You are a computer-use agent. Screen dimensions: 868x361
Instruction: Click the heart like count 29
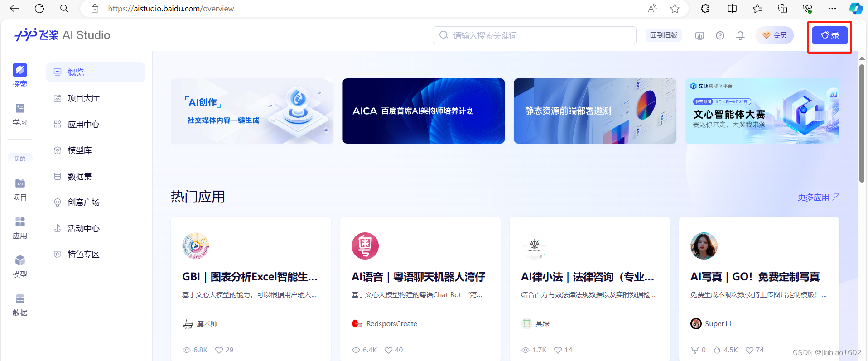pyautogui.click(x=224, y=350)
